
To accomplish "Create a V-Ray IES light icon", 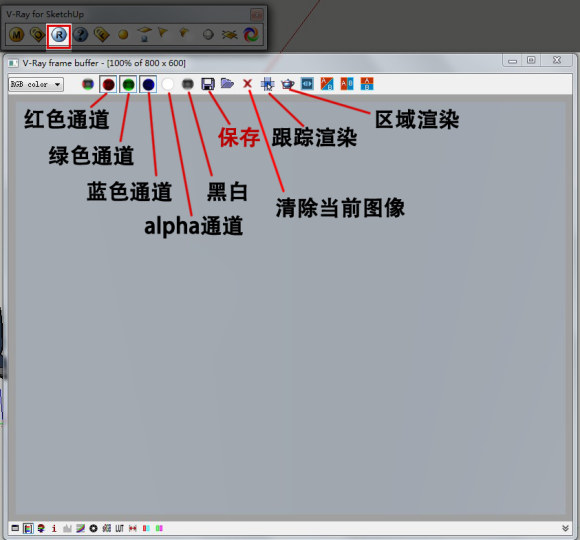I will tap(184, 33).
